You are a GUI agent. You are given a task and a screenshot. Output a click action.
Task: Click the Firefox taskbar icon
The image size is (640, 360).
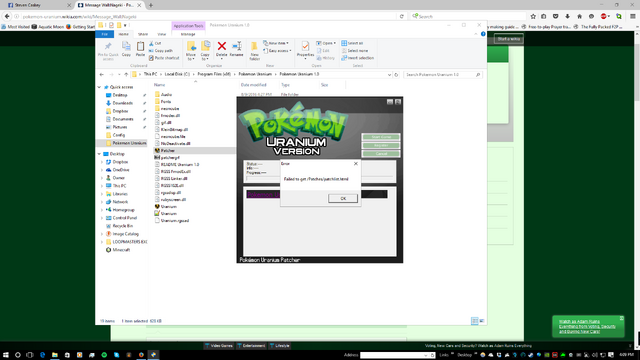click(x=141, y=355)
